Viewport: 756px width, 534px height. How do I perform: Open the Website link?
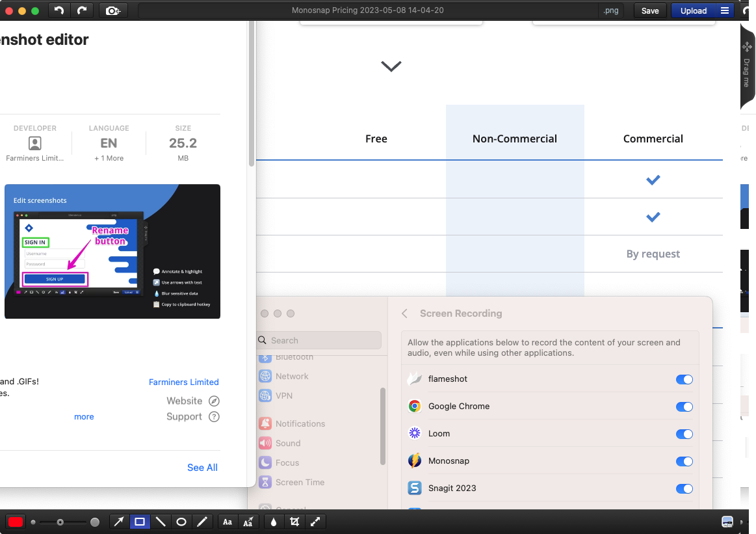184,401
